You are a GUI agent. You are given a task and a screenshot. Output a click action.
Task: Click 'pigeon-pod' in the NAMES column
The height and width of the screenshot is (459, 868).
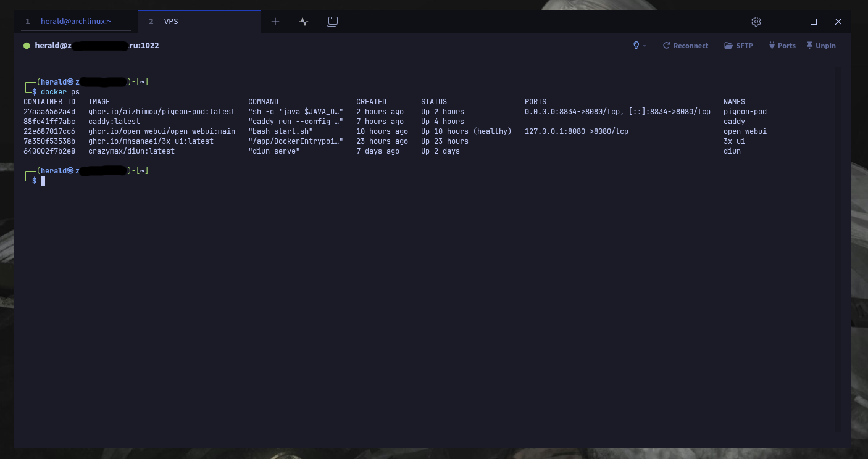pyautogui.click(x=745, y=112)
